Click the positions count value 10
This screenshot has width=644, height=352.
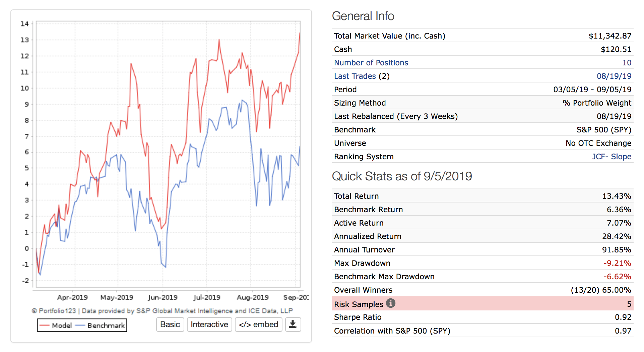tap(627, 63)
